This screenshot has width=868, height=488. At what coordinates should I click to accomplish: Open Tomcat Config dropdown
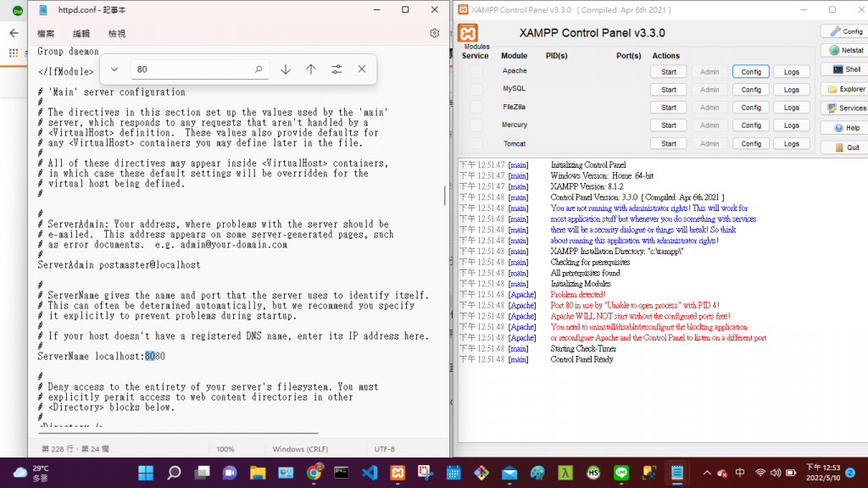(x=751, y=144)
